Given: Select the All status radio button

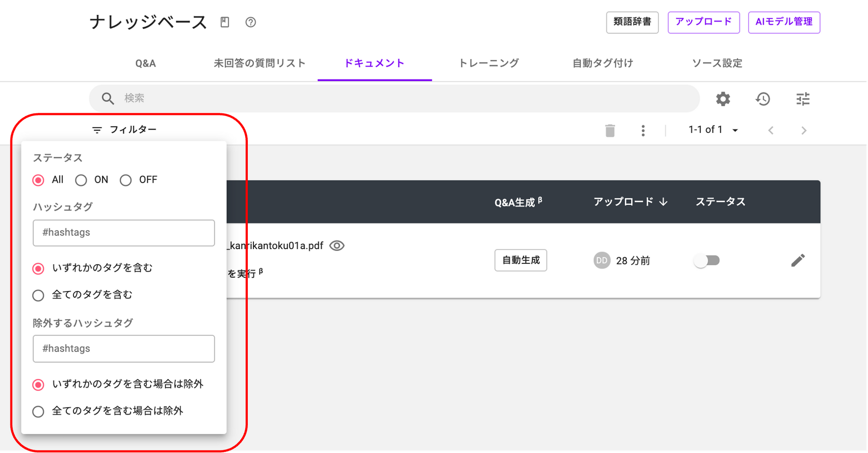Looking at the screenshot, I should pyautogui.click(x=38, y=180).
